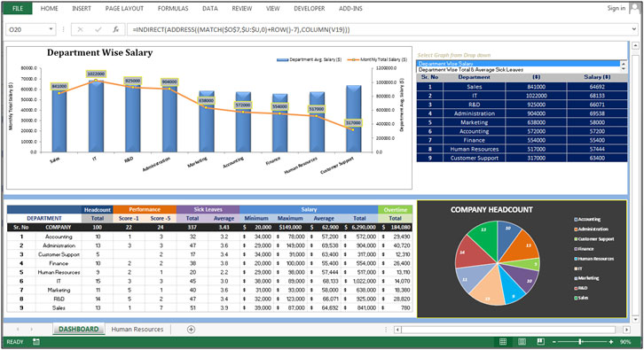Click the Sign in link

tap(617, 8)
